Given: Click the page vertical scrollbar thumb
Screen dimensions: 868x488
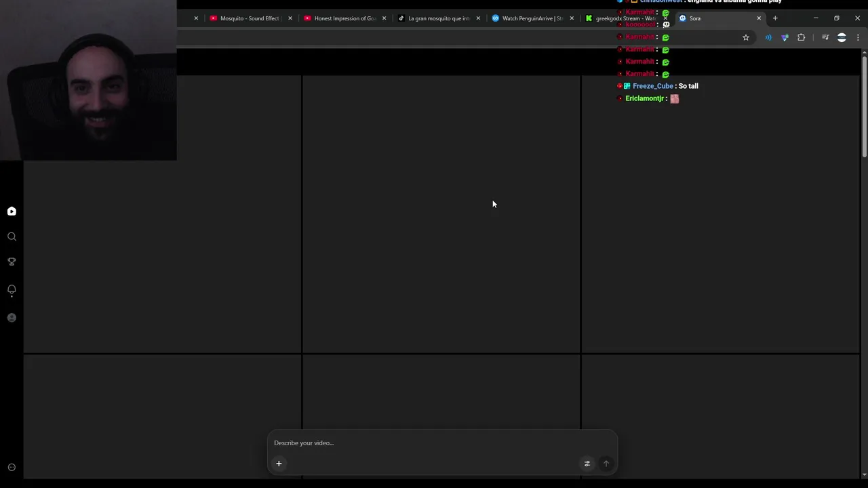Looking at the screenshot, I should [x=864, y=107].
